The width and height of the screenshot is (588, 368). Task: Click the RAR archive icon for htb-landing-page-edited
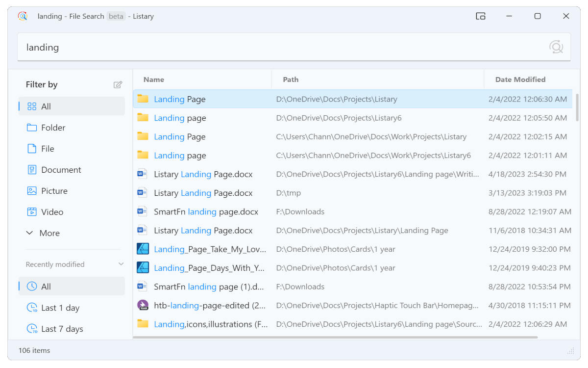(143, 305)
